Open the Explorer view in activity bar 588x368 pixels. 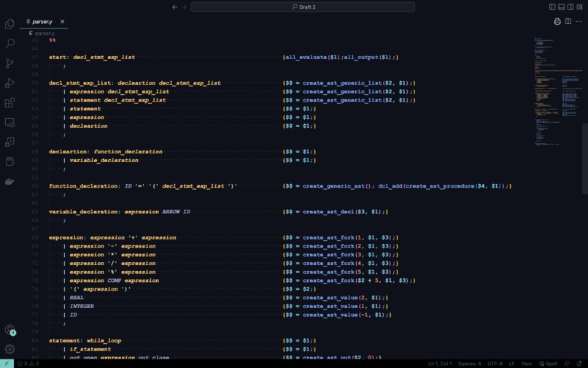point(9,24)
